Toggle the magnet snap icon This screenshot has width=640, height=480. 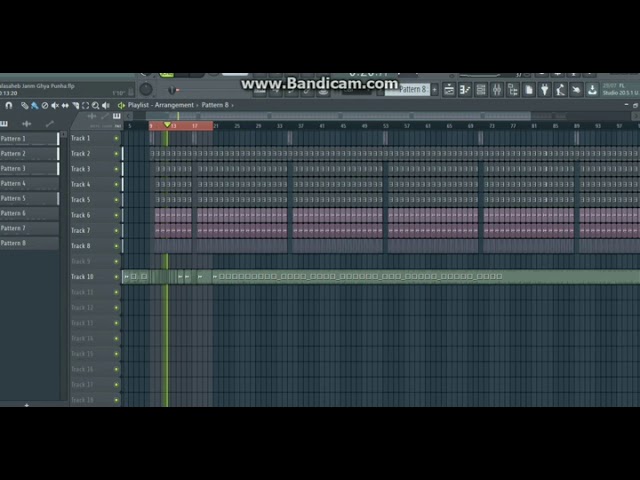click(x=9, y=105)
